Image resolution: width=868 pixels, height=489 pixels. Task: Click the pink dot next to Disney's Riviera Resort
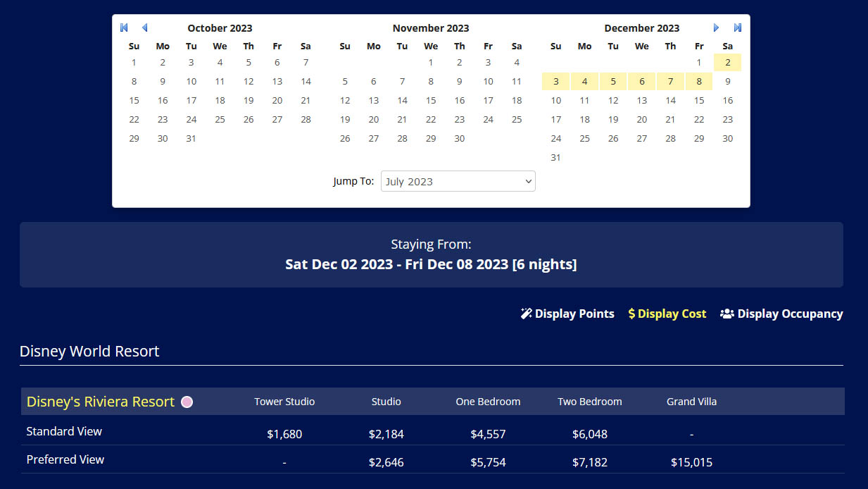187,402
